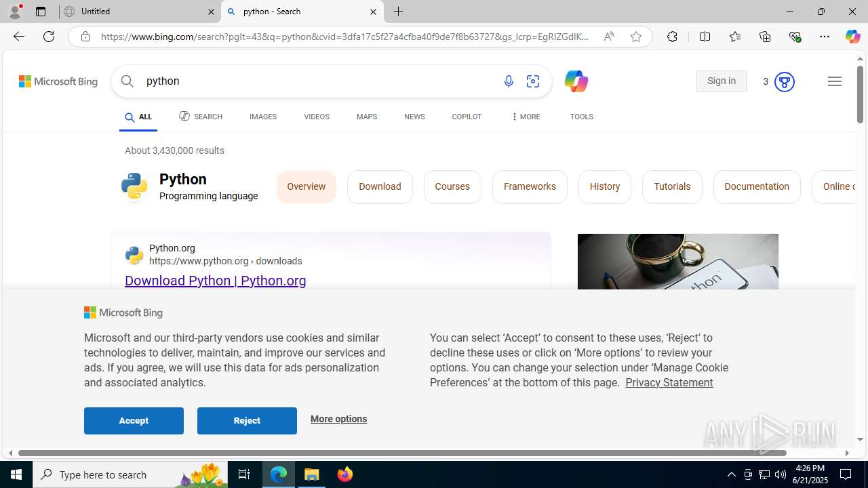
Task: Open the Privacy Statement link
Action: pos(669,382)
